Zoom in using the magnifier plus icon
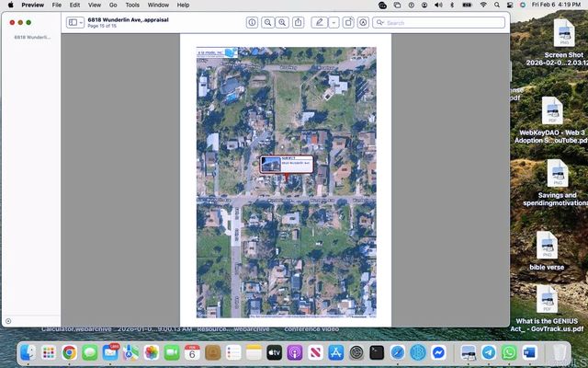The image size is (588, 368). click(282, 22)
